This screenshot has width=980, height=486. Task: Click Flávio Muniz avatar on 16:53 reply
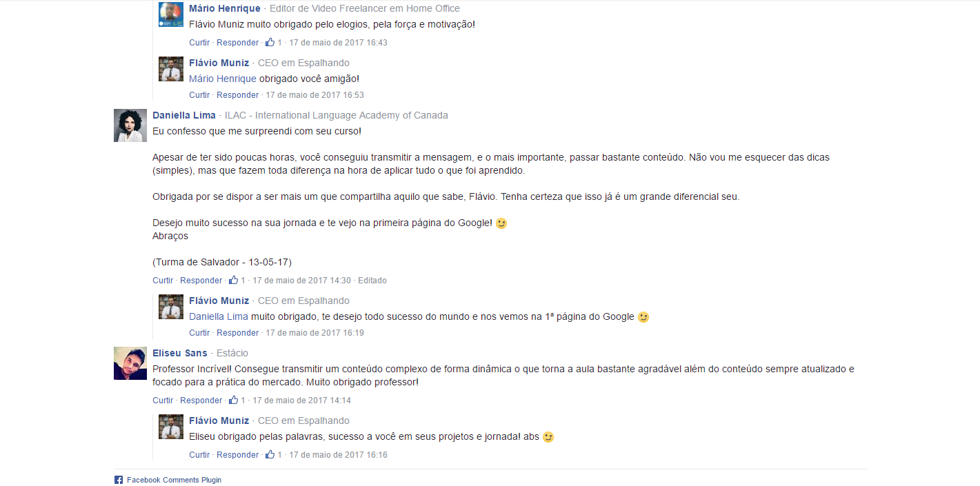coord(171,69)
